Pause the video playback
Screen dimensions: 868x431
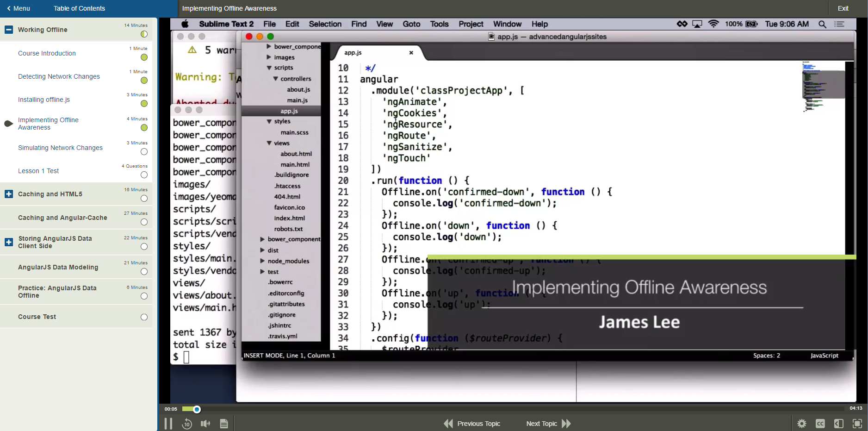168,424
